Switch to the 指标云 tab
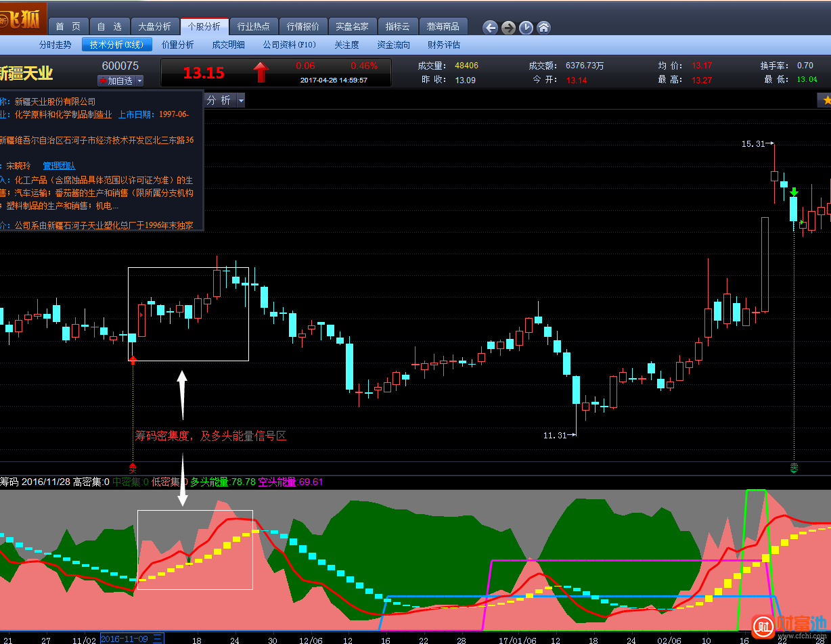The image size is (831, 644). click(398, 27)
